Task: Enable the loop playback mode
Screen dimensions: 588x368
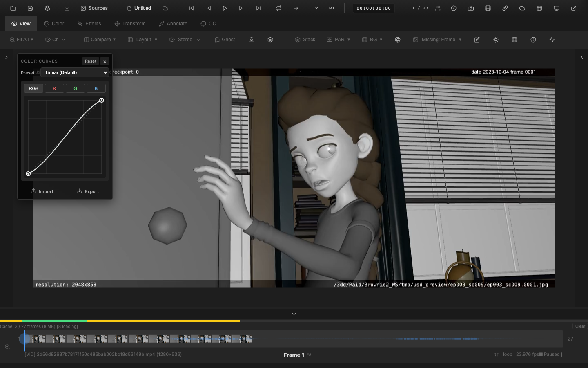Action: coord(279,8)
